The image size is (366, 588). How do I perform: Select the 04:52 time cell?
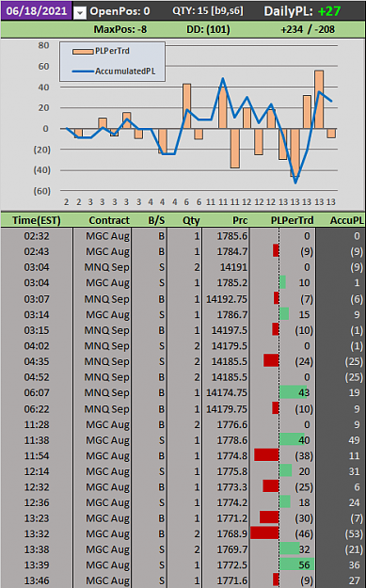(x=37, y=377)
